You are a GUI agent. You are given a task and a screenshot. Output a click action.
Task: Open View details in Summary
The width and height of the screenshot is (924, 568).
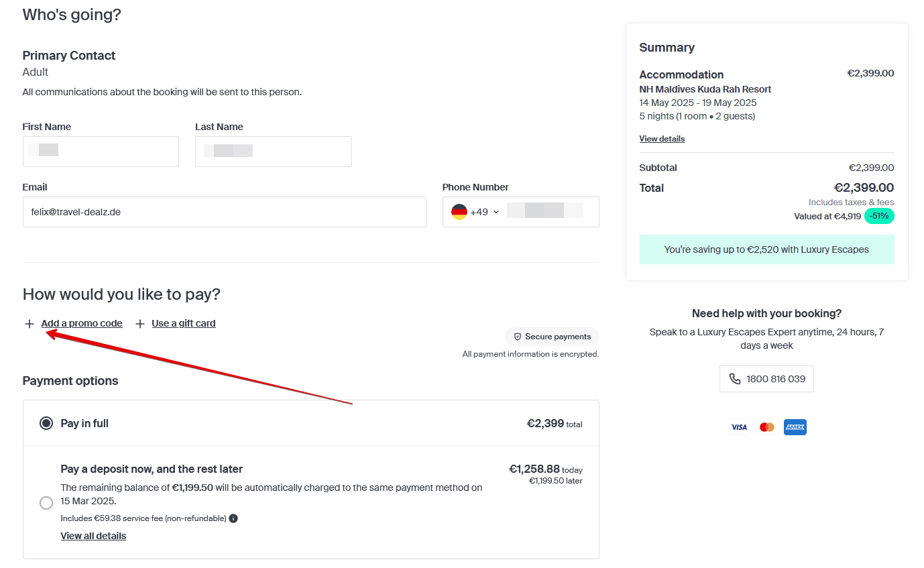coord(662,139)
